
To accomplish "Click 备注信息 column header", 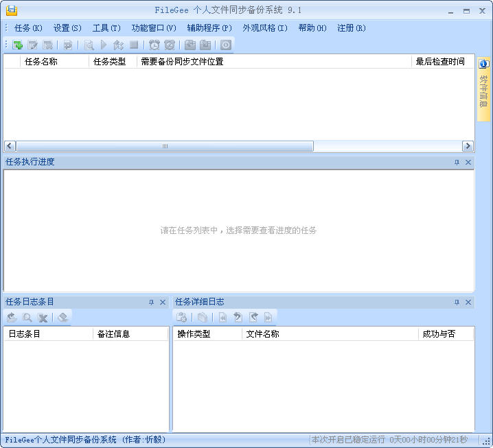I will [x=130, y=333].
